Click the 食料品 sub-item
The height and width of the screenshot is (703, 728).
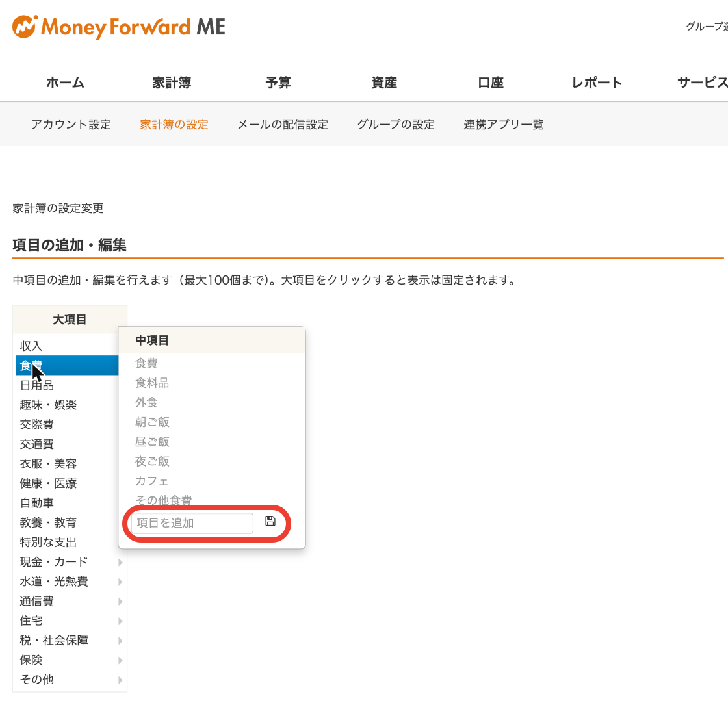(x=152, y=383)
